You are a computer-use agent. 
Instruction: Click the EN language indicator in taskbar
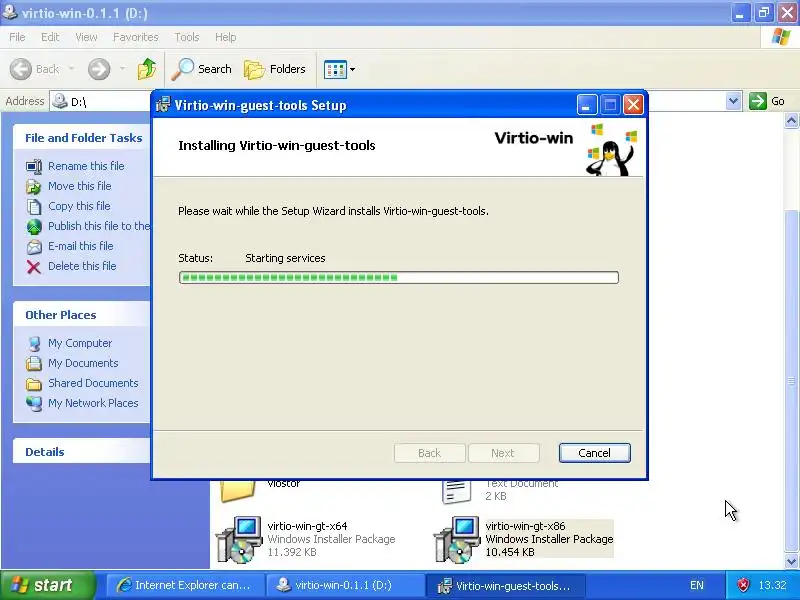click(x=696, y=585)
